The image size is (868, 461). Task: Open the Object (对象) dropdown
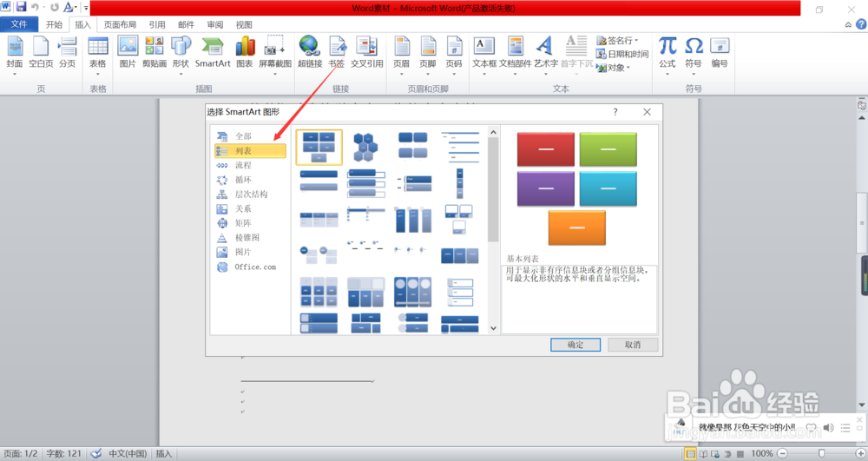(x=614, y=68)
